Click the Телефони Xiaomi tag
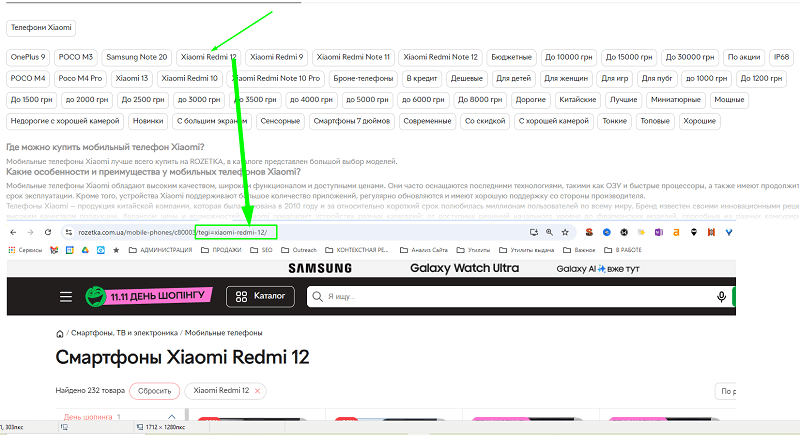Screen dimensions: 800x435 (x=41, y=28)
